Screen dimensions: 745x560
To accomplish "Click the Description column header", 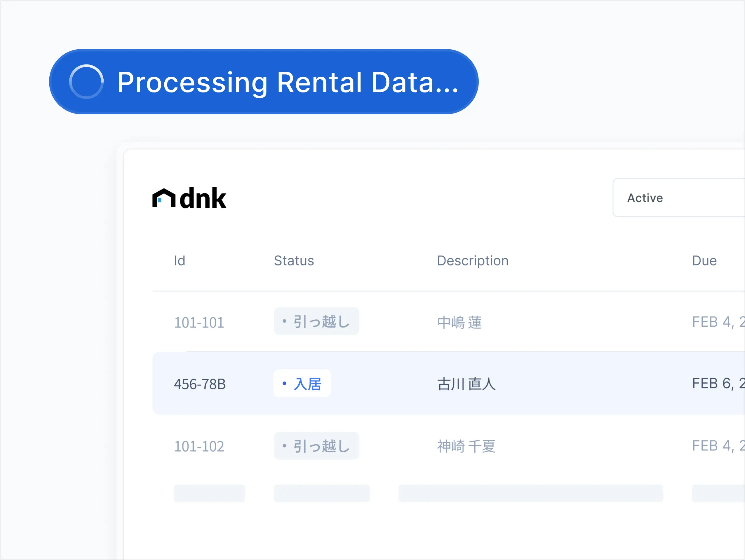I will pyautogui.click(x=473, y=261).
